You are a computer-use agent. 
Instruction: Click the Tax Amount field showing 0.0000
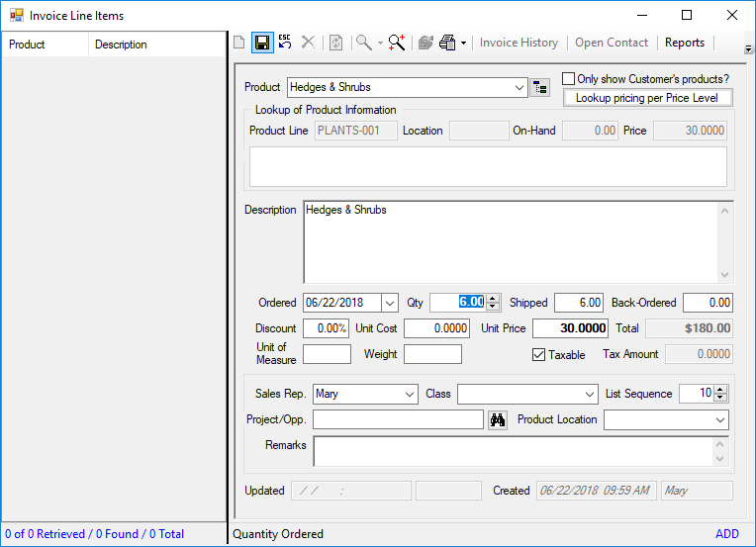tap(700, 355)
